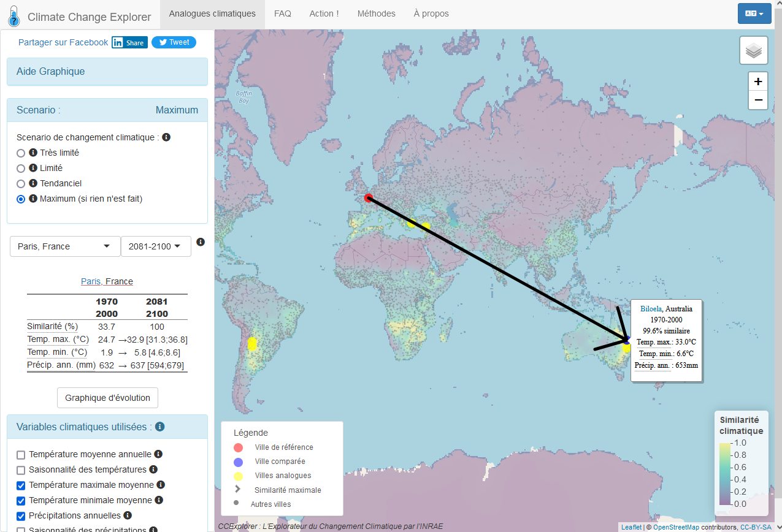
Task: Switch to Analogues climatiques tab
Action: 212,13
